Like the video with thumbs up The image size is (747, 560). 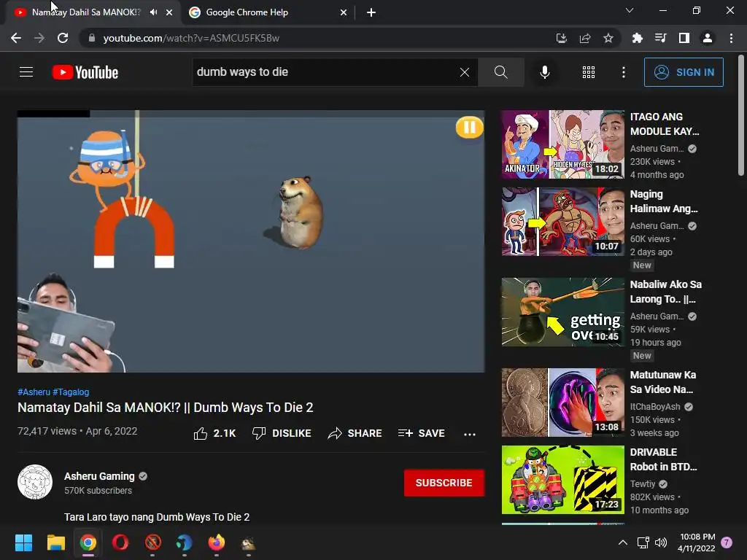click(x=214, y=433)
